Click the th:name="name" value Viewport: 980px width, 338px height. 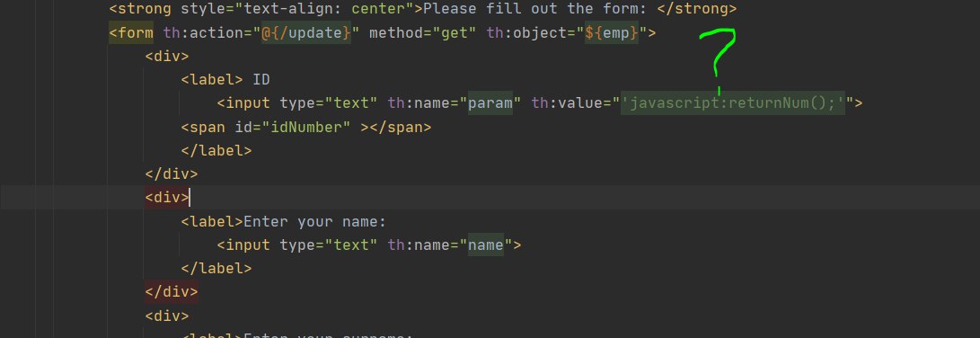click(x=486, y=245)
